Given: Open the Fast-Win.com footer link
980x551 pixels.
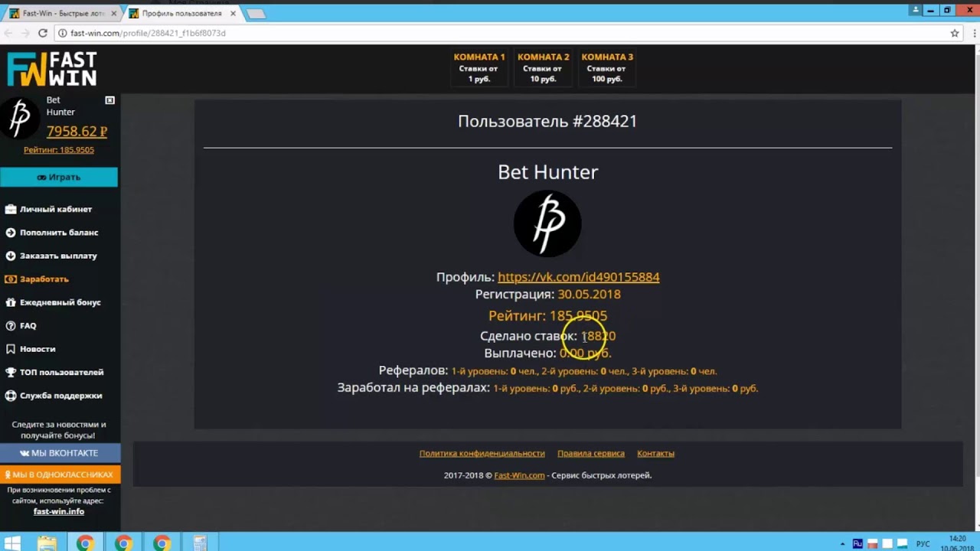Looking at the screenshot, I should 519,475.
